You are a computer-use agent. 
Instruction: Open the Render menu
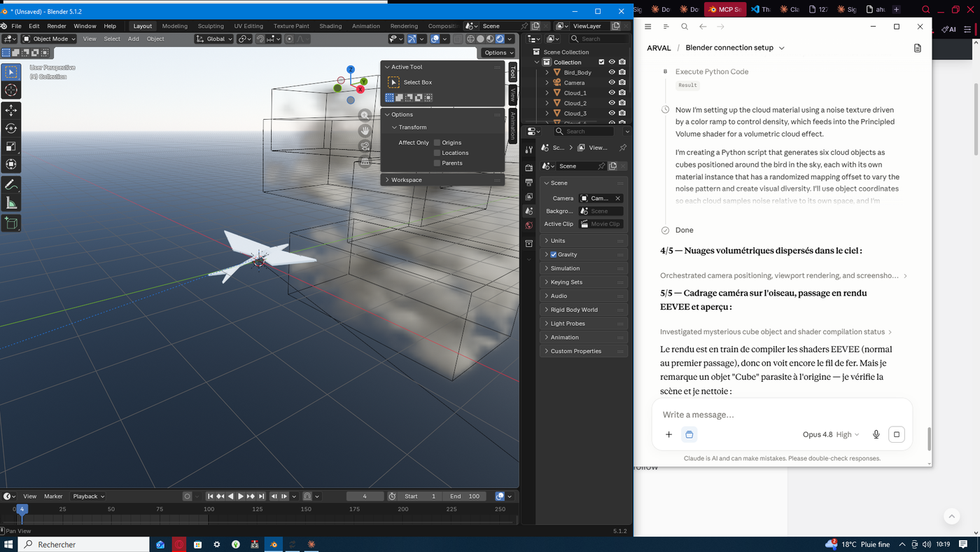tap(57, 26)
